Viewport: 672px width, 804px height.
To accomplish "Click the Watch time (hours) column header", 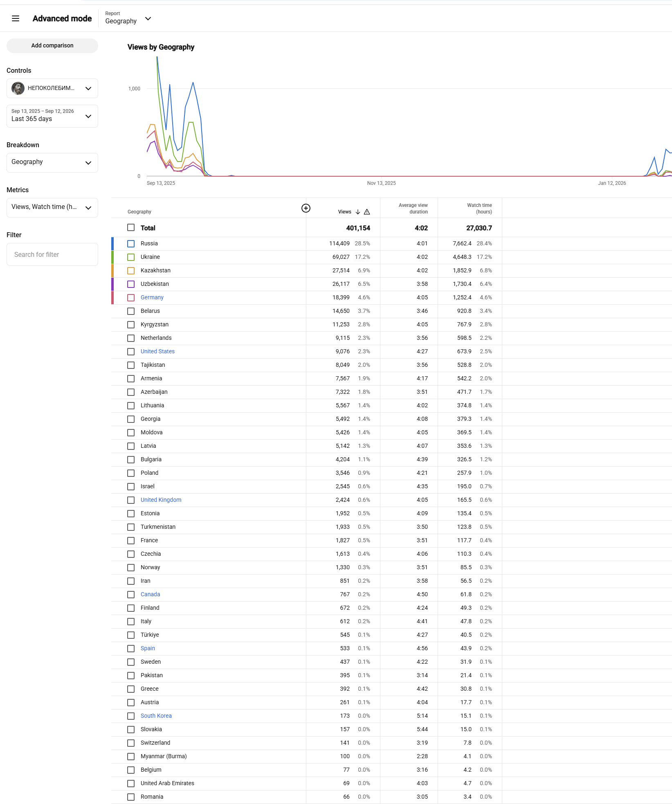I will point(479,209).
